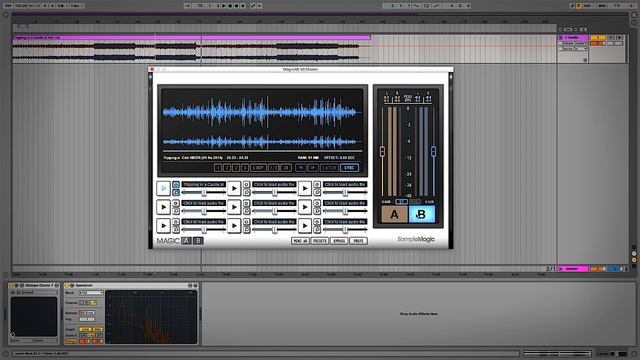Halve loop length with 1/2 button

click(273, 168)
